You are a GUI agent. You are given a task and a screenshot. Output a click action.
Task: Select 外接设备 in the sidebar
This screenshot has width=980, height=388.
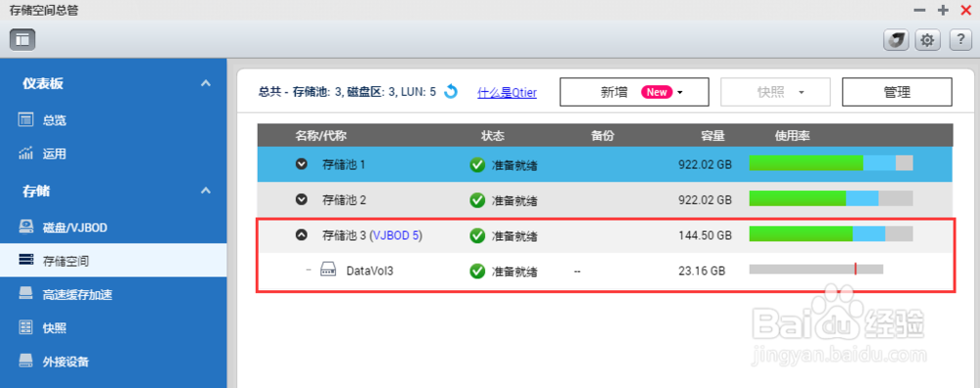[66, 362]
